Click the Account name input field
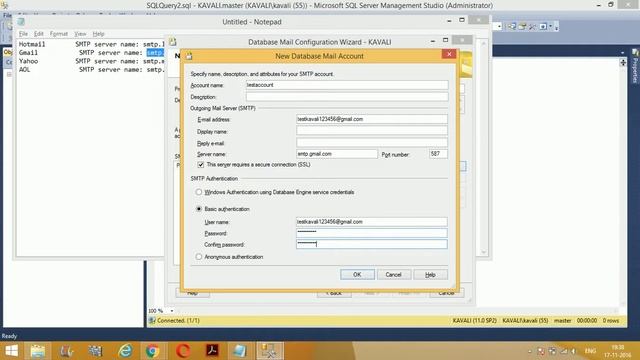The height and width of the screenshot is (360, 640). [347, 85]
